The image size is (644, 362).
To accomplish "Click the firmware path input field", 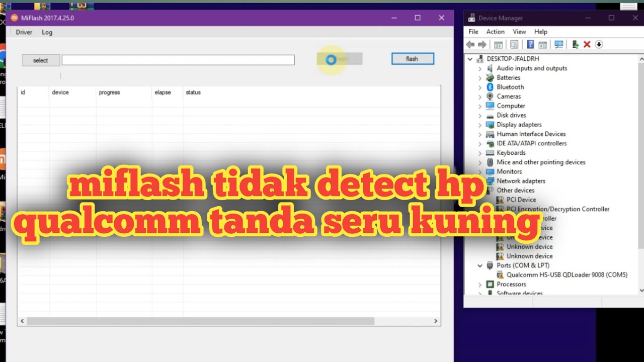I will (x=178, y=60).
